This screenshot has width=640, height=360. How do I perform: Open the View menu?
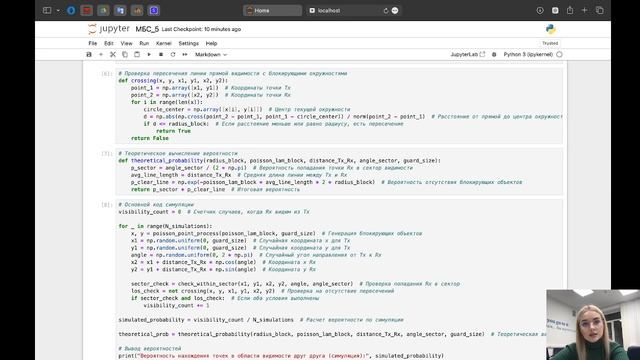tap(126, 43)
